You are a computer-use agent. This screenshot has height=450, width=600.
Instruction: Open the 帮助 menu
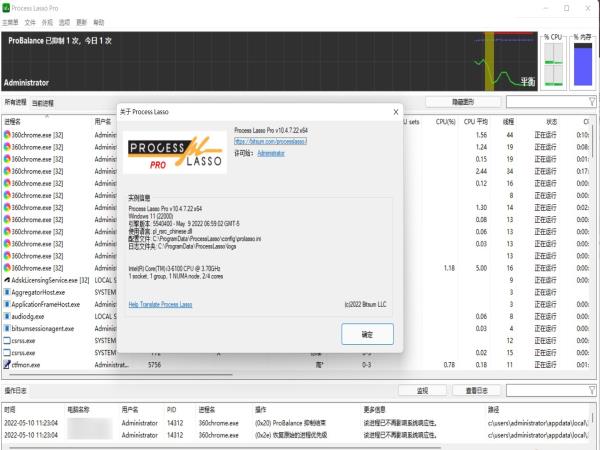coord(99,22)
